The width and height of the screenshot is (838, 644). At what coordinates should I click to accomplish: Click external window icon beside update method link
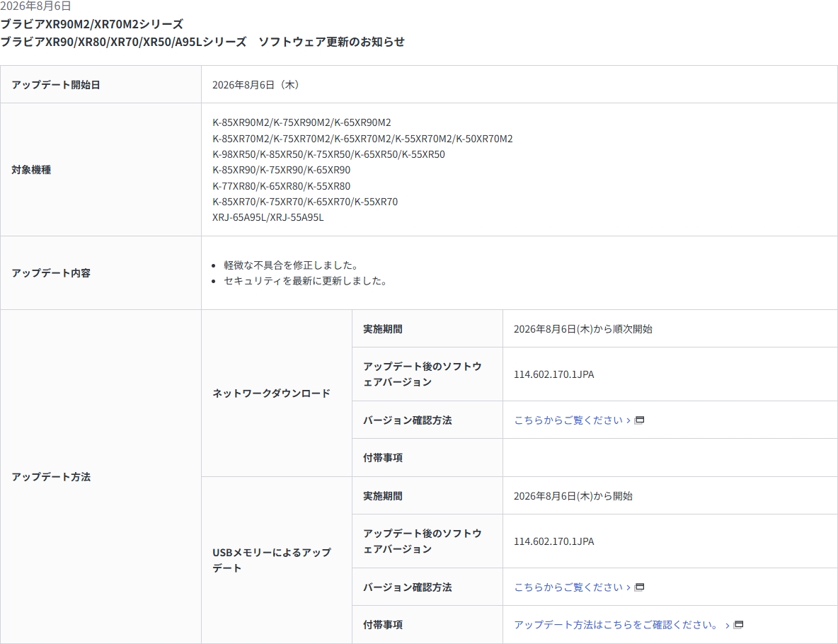tap(739, 624)
